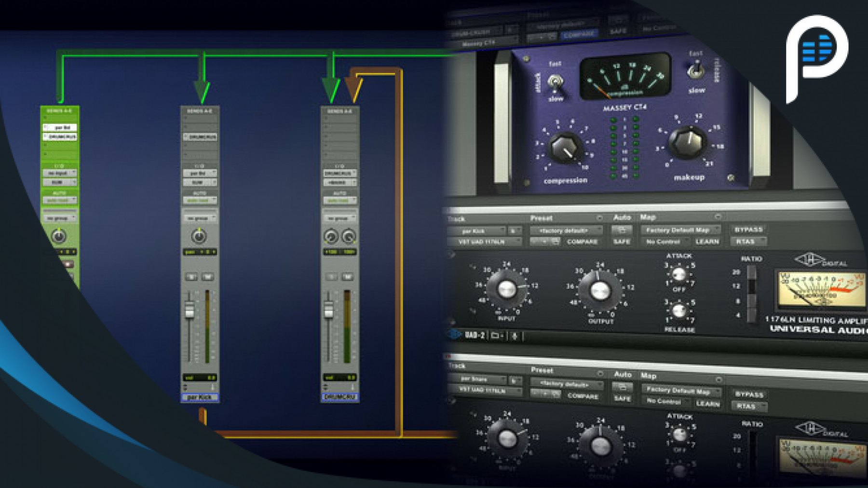The image size is (868, 488).
Task: Click the UAD-2 logo icon on per Kick plugin toolbar
Action: coord(455,335)
